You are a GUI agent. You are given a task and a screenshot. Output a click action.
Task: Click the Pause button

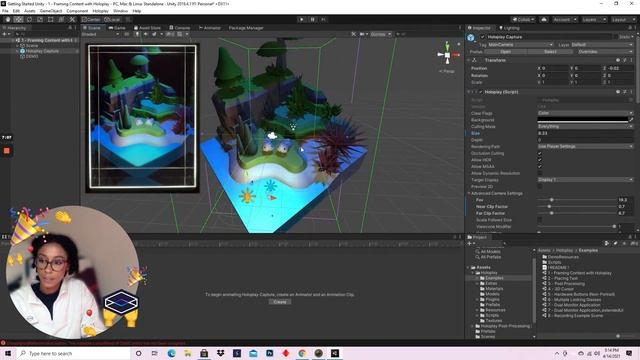[x=313, y=19]
